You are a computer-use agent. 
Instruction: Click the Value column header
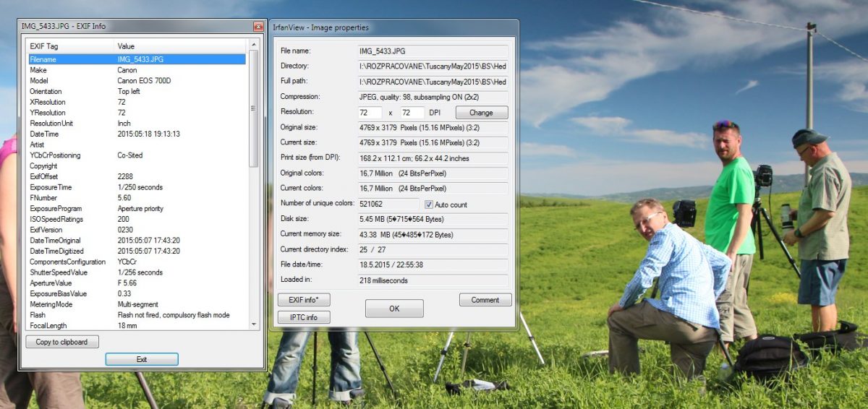[179, 46]
